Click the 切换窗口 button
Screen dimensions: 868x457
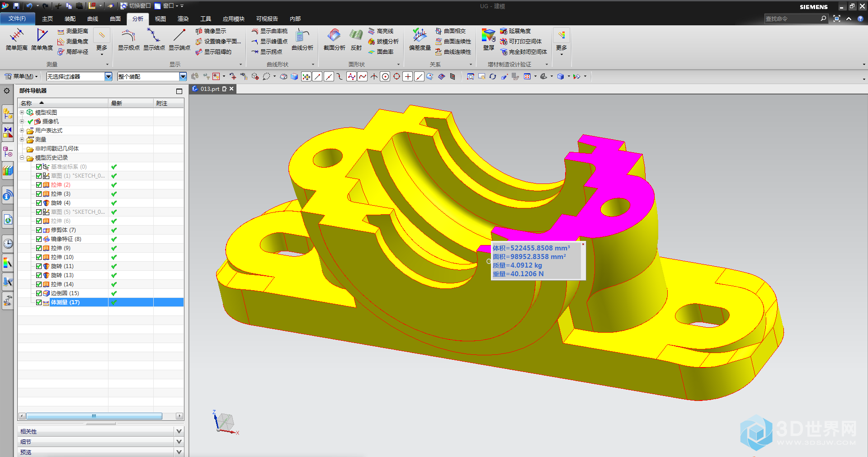pyautogui.click(x=136, y=6)
